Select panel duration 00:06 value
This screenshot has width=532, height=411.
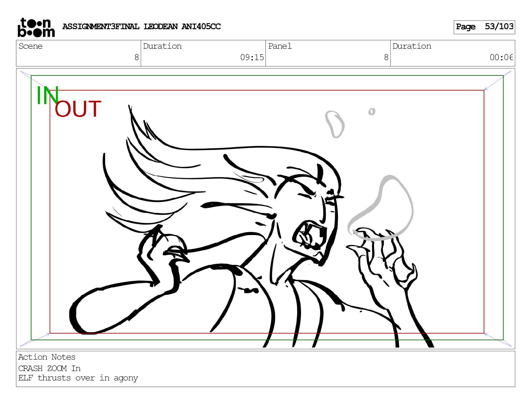pos(501,57)
